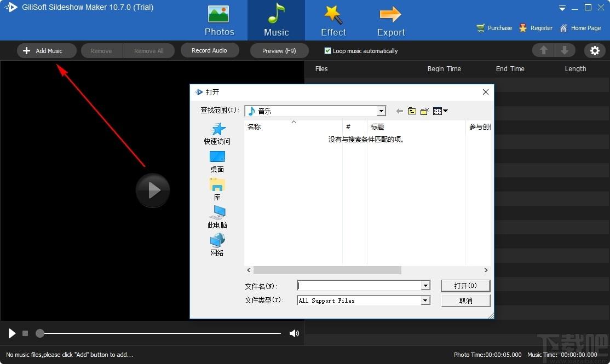Select 网络 in the dialog sidebar
This screenshot has width=610, height=364.
pos(217,245)
